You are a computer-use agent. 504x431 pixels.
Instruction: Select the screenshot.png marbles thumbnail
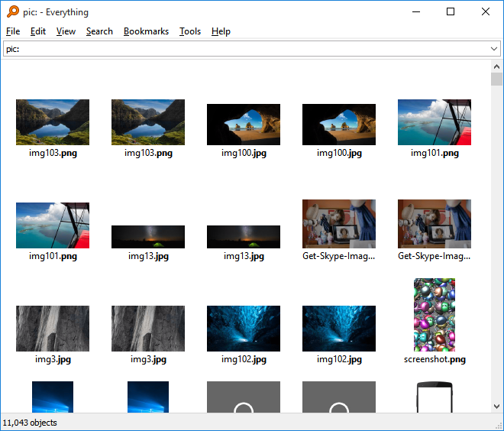point(435,314)
